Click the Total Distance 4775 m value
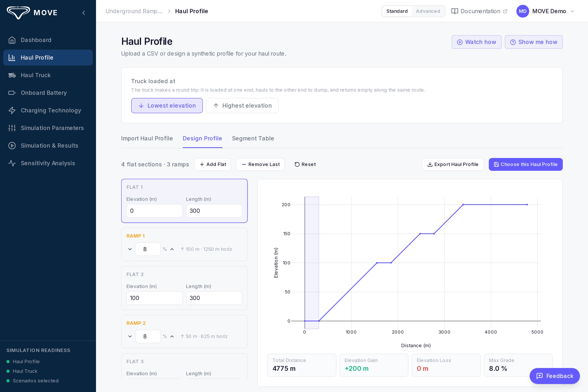The image size is (588, 392). (284, 368)
